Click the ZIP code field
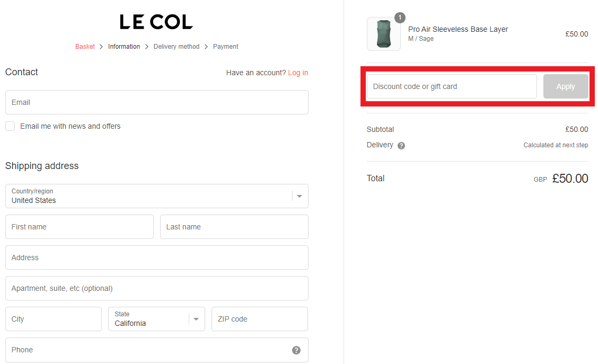This screenshot has height=364, width=598. 260,319
